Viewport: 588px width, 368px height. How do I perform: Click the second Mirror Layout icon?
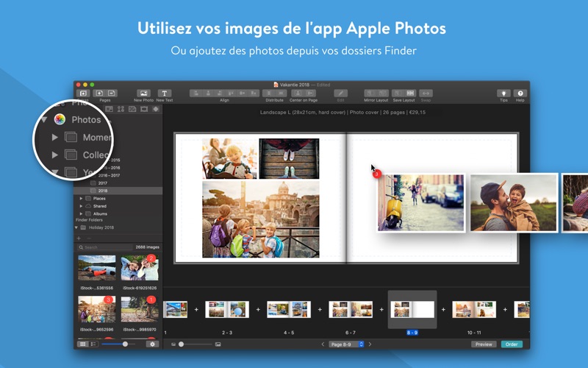(x=382, y=93)
